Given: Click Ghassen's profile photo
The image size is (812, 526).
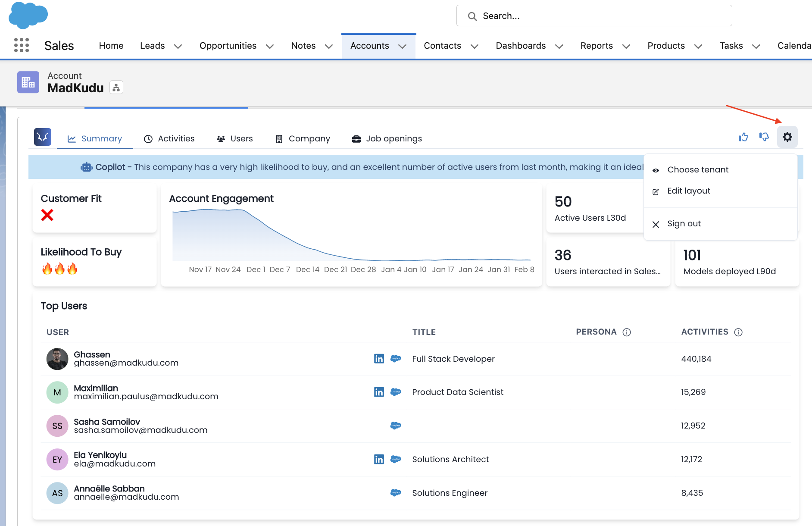Looking at the screenshot, I should [x=57, y=359].
